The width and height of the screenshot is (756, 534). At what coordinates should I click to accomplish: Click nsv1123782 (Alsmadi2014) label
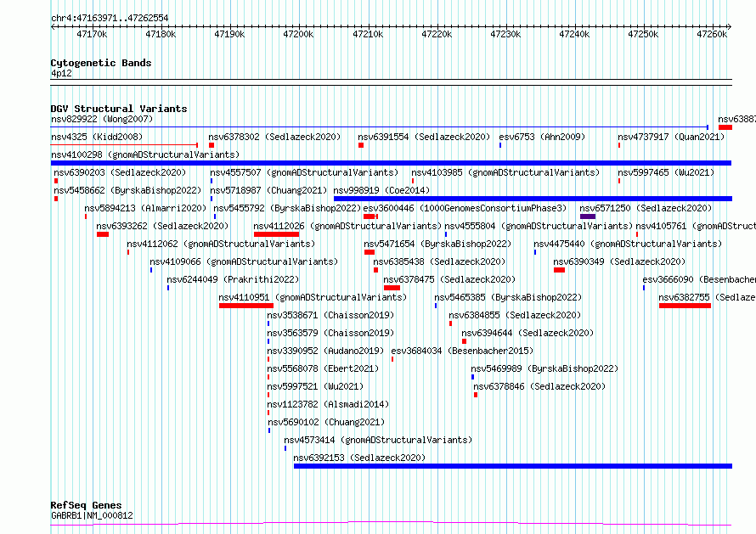(328, 404)
